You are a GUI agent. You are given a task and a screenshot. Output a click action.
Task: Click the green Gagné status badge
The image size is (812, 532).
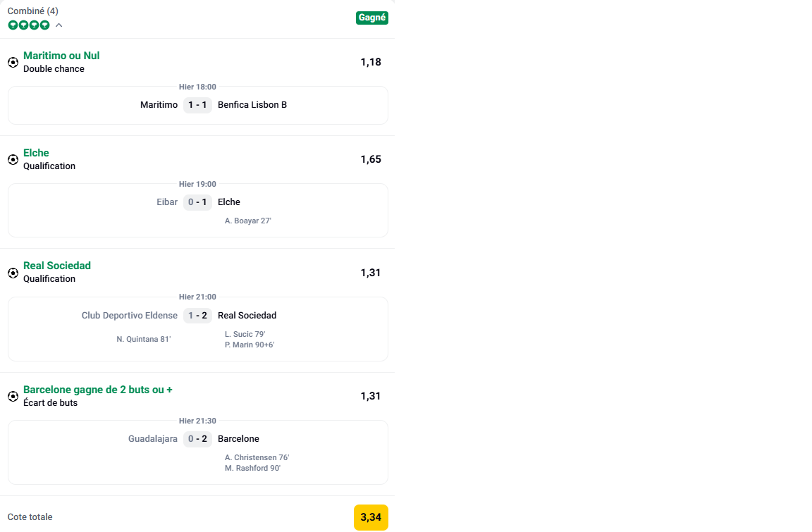[372, 18]
